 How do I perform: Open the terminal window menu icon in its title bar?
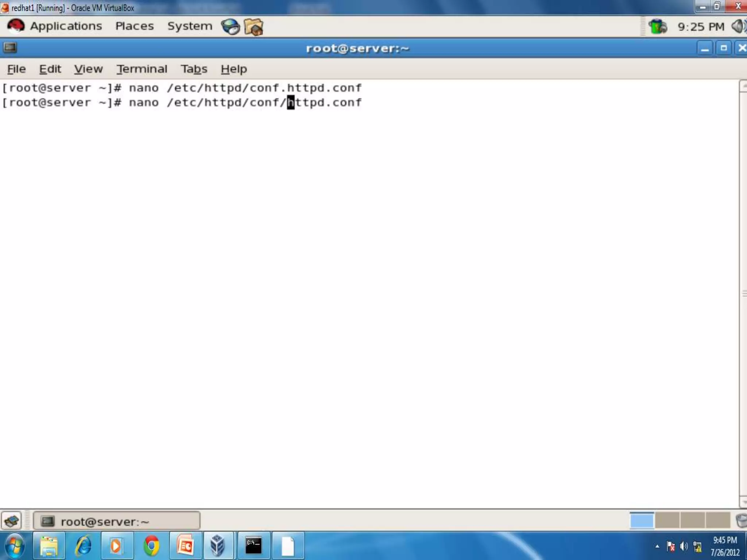click(10, 48)
